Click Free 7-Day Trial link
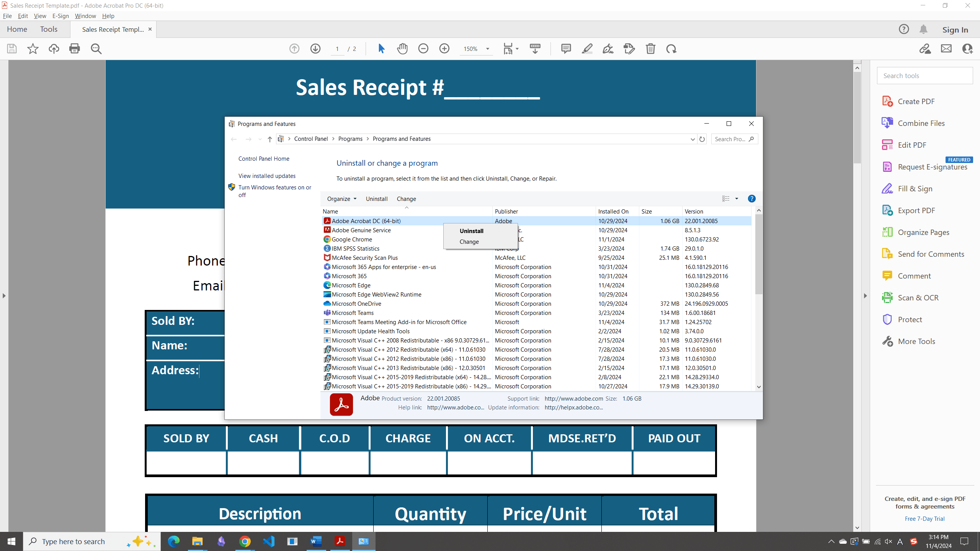980x551 pixels. click(924, 518)
